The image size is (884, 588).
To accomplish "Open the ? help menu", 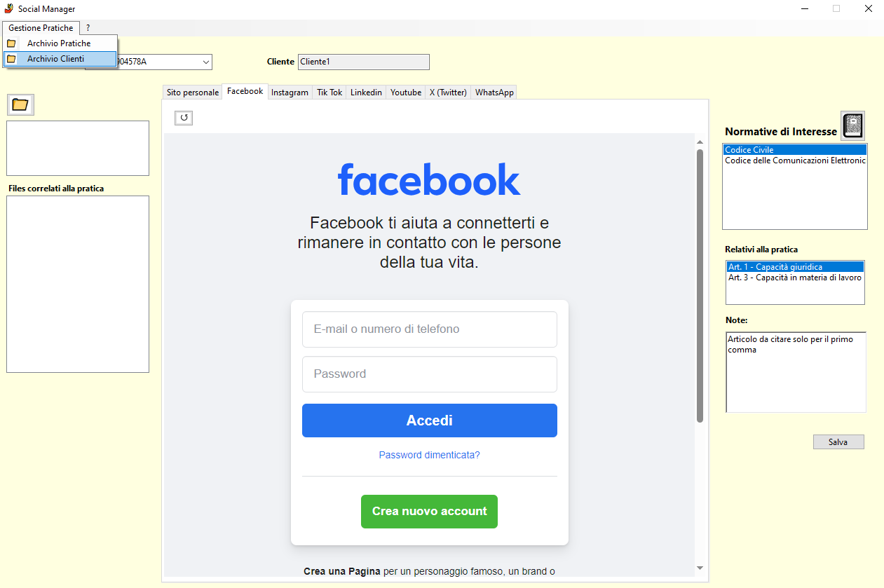I will pos(88,28).
